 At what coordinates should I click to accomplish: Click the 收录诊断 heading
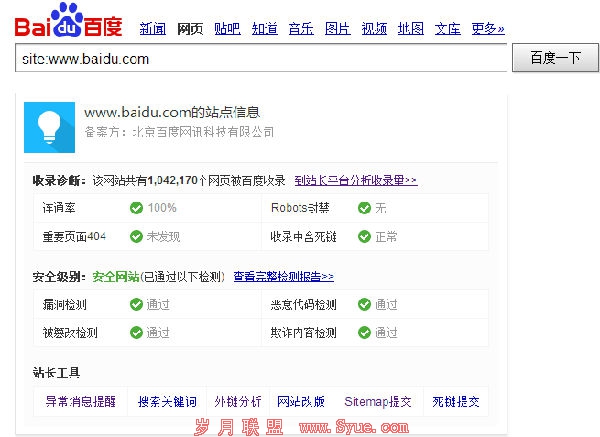pos(59,180)
